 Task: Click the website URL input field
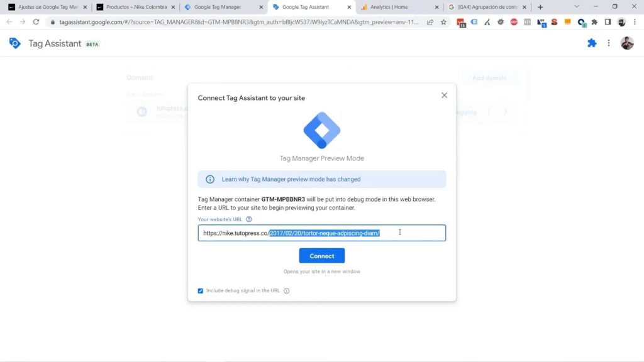pyautogui.click(x=321, y=233)
